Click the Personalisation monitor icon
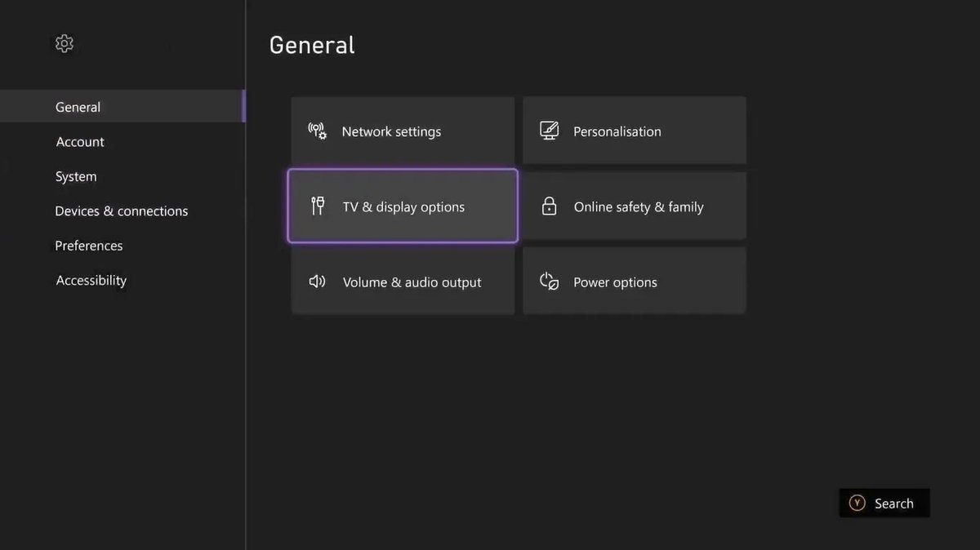980x550 pixels. (549, 129)
